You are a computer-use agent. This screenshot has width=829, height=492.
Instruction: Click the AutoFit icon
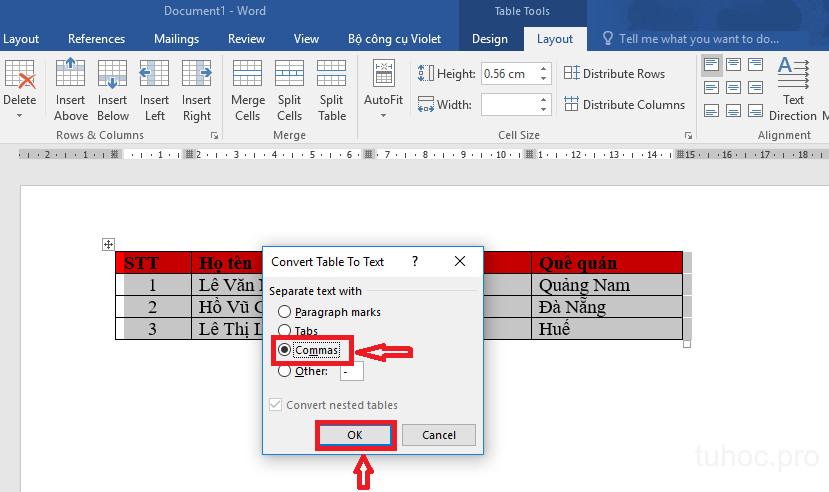(x=383, y=73)
